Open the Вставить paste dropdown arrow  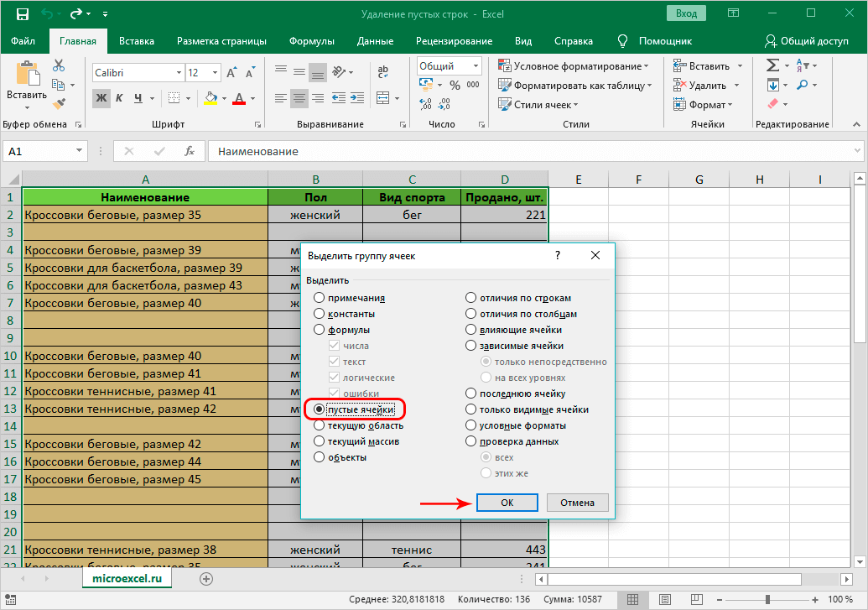27,107
